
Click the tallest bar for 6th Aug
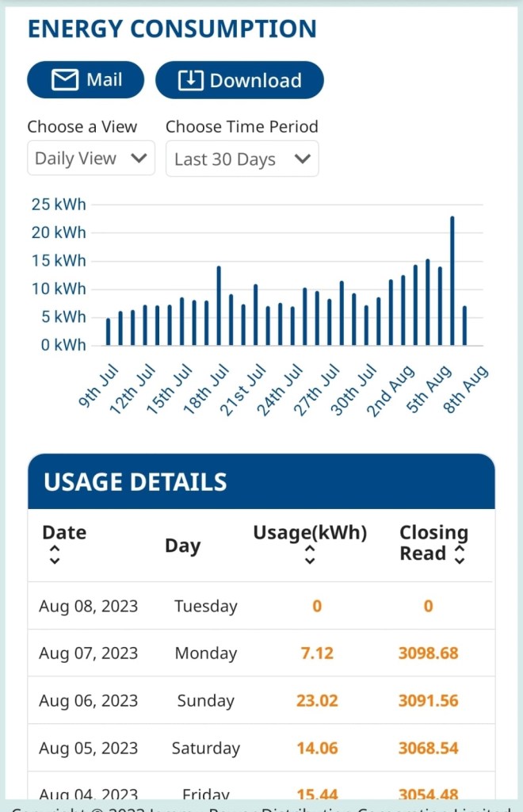click(x=452, y=281)
